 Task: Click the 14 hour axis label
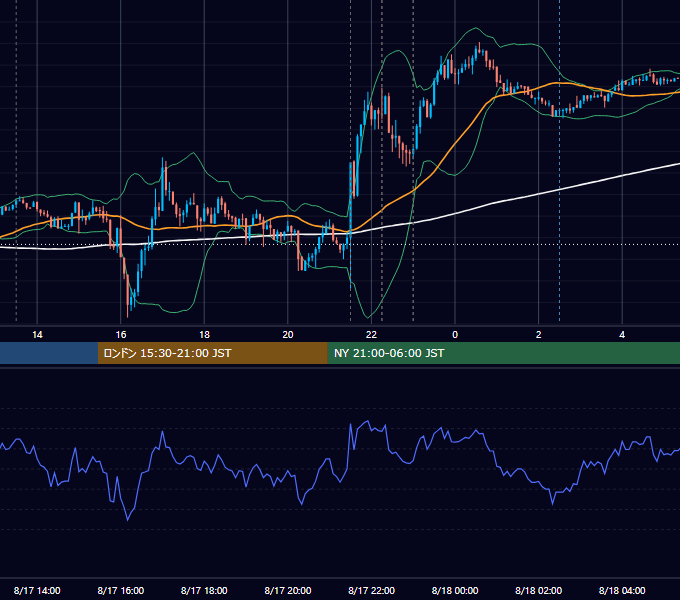click(x=37, y=335)
